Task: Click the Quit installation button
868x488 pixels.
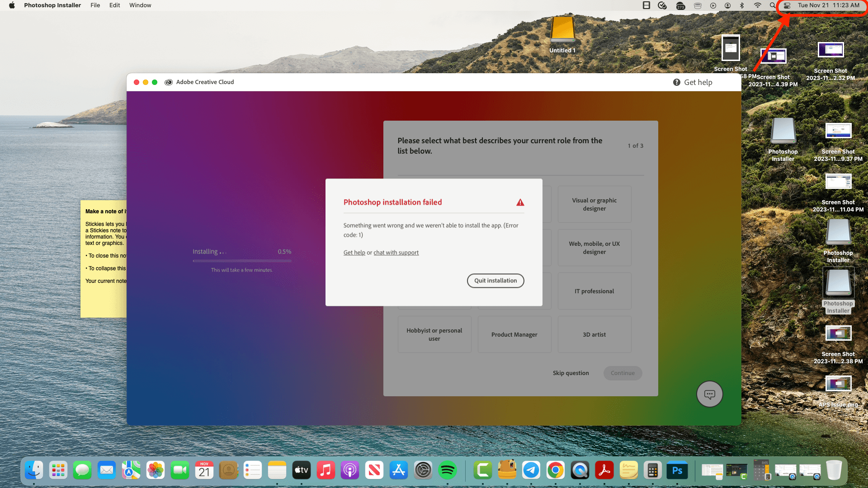Action: pyautogui.click(x=495, y=281)
